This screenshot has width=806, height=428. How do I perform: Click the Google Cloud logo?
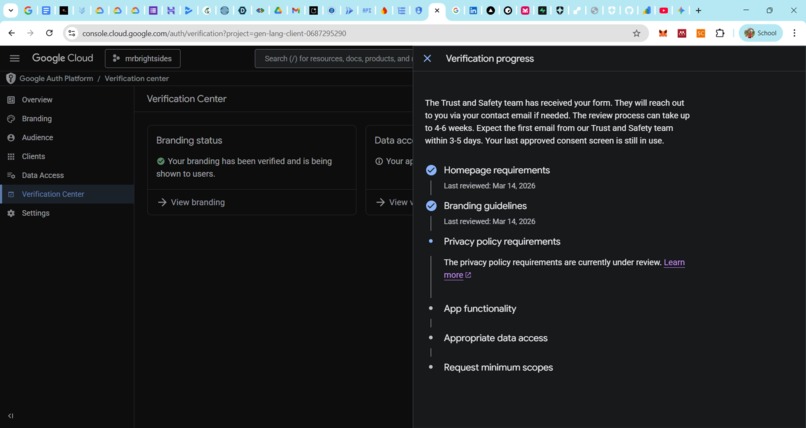tap(63, 58)
